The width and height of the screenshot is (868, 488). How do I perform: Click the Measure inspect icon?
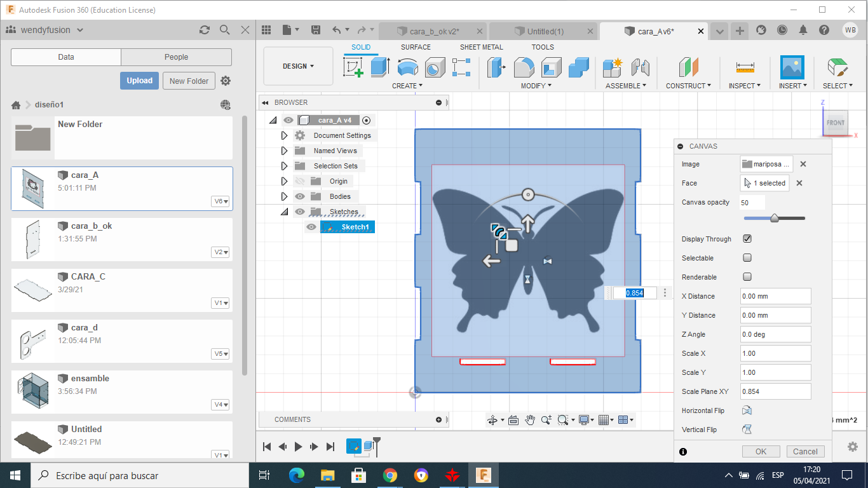(745, 67)
